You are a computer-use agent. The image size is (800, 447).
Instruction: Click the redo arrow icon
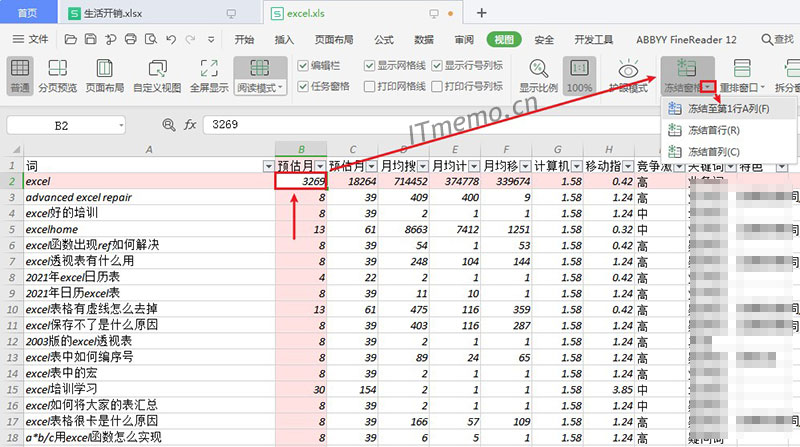190,39
